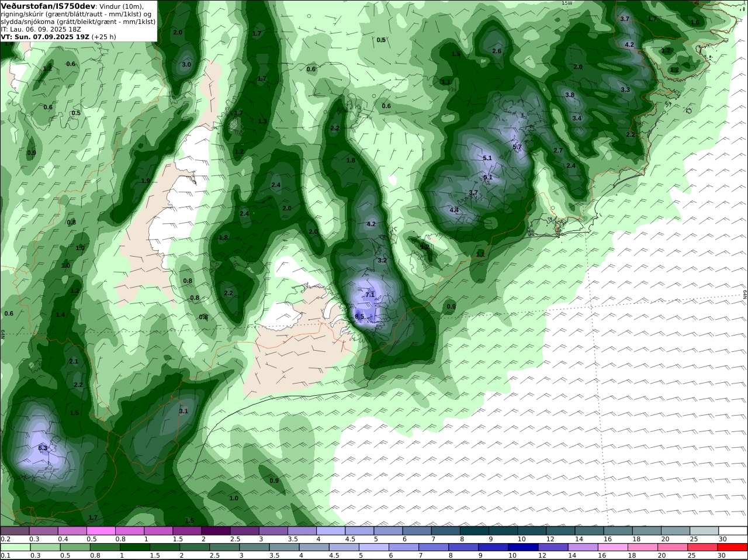Image resolution: width=748 pixels, height=560 pixels.
Task: Click the 1.9 precipitation value on map
Action: pyautogui.click(x=146, y=181)
